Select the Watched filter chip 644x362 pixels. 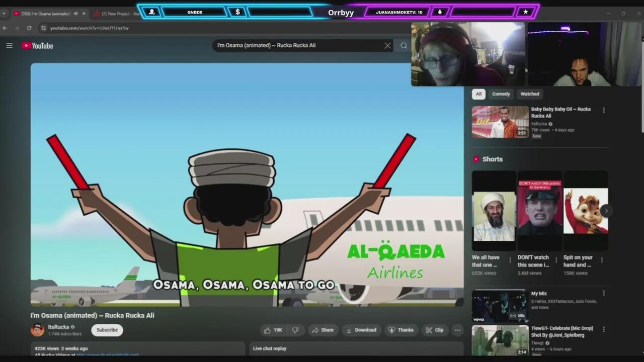530,94
